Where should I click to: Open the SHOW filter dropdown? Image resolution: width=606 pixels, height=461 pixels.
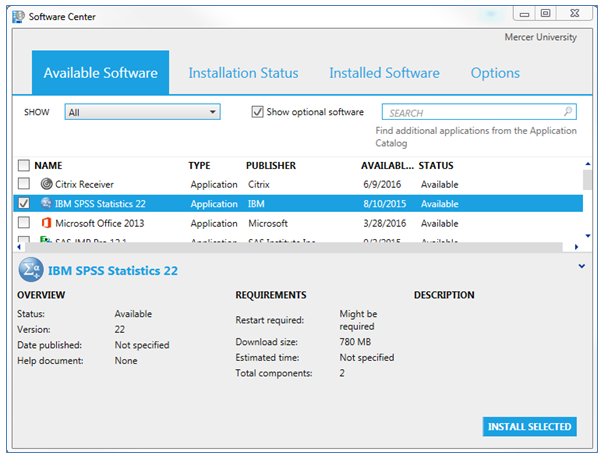[142, 112]
